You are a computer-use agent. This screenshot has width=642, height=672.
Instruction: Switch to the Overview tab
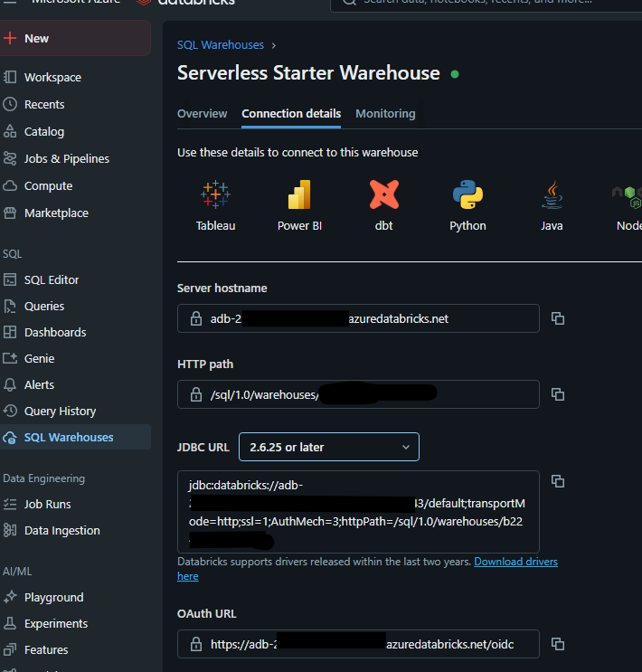point(202,114)
